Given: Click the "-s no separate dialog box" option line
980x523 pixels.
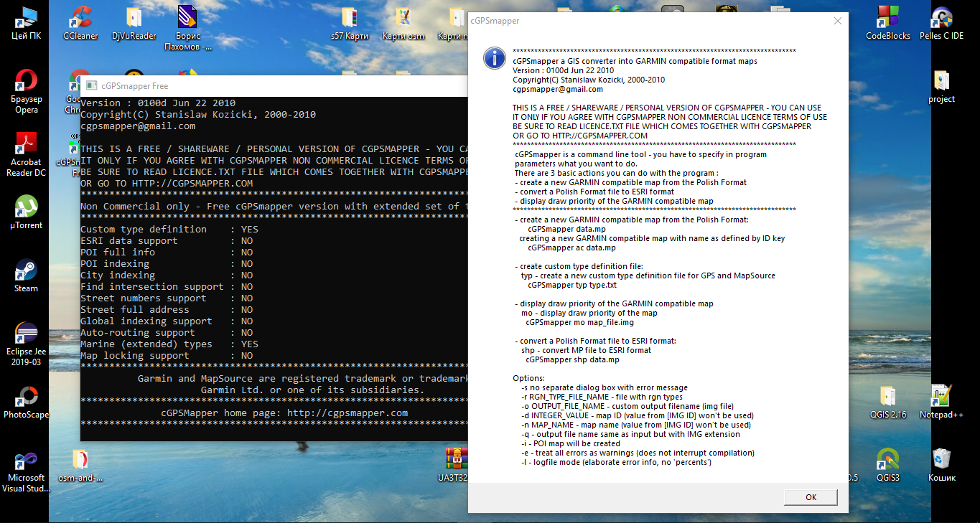Looking at the screenshot, I should click(605, 387).
